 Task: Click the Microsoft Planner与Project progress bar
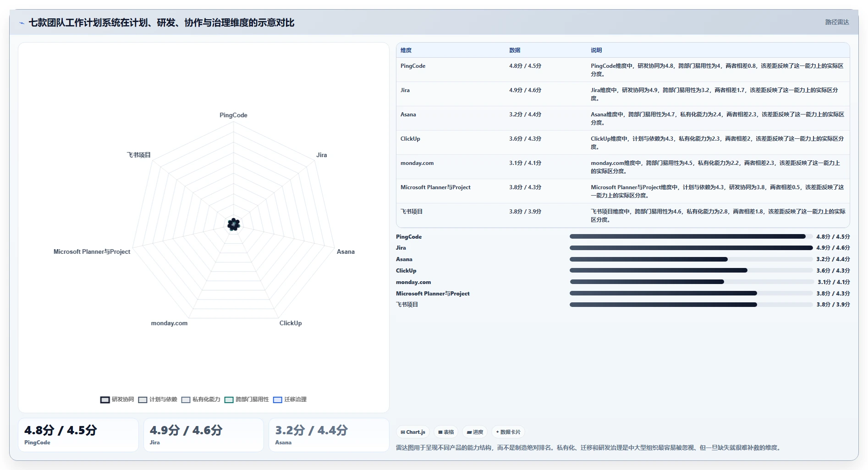(x=691, y=293)
